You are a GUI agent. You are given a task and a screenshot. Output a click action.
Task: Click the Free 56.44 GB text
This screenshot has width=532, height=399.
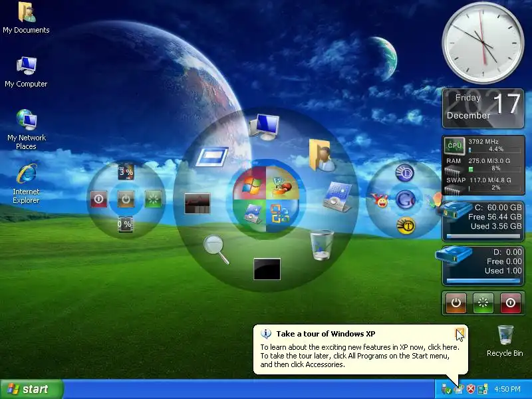pyautogui.click(x=495, y=217)
